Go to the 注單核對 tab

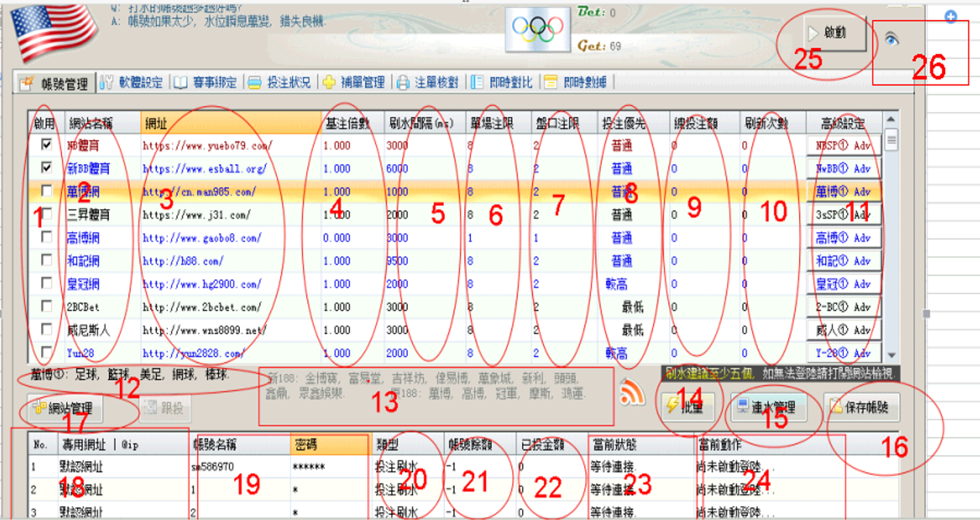tap(428, 83)
